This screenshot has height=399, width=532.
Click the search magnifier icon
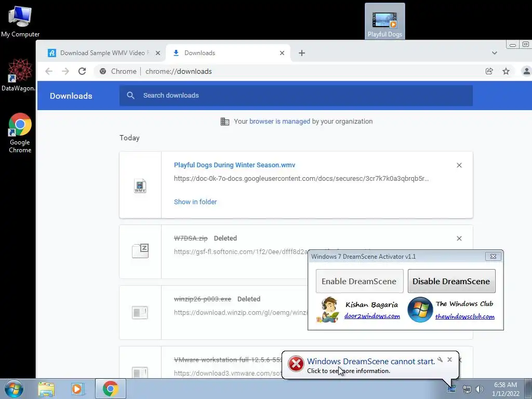[x=130, y=96]
